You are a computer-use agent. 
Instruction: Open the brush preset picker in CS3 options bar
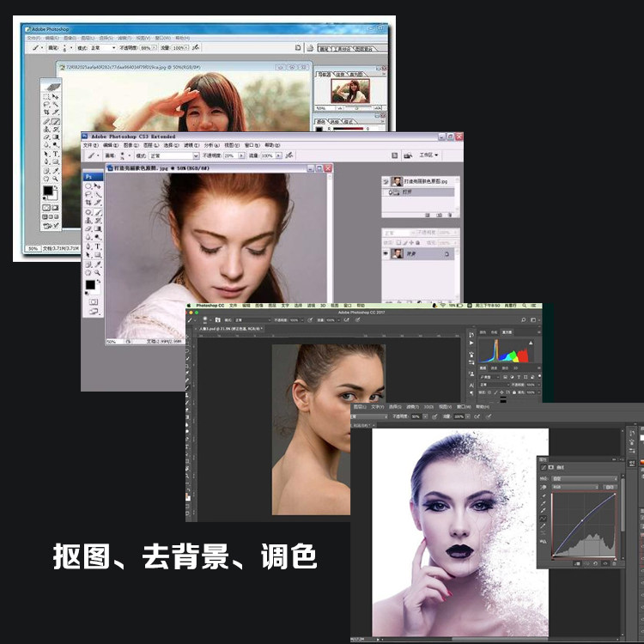(125, 155)
